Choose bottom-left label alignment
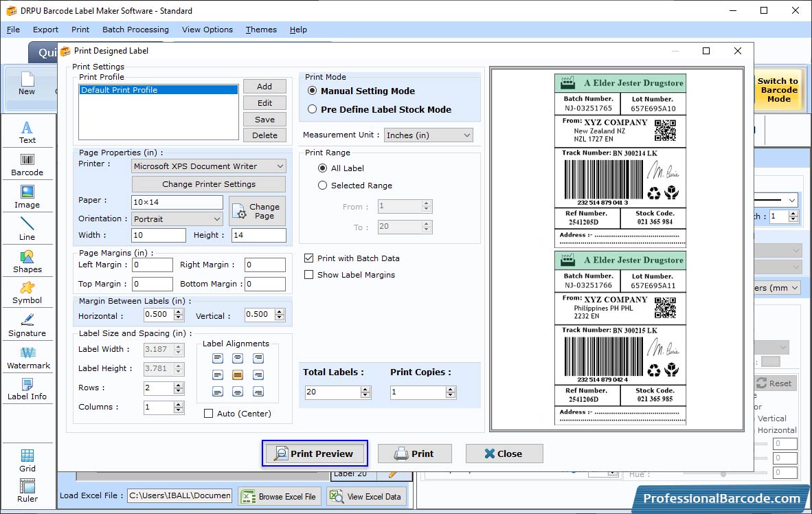Screen dimensions: 812x514 pyautogui.click(x=218, y=392)
